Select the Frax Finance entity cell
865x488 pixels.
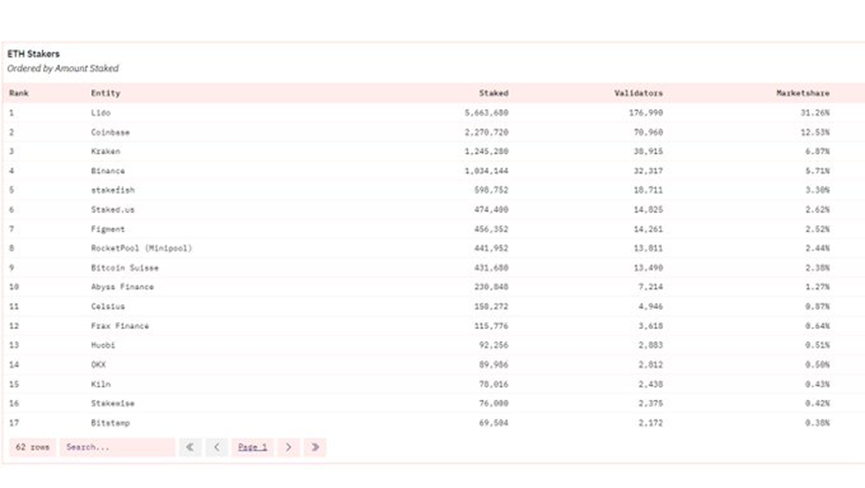120,326
